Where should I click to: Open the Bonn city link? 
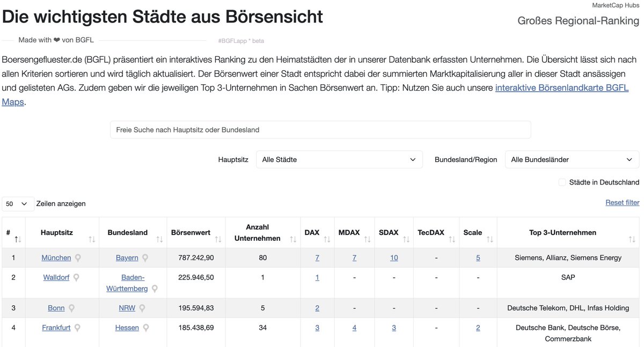[56, 308]
